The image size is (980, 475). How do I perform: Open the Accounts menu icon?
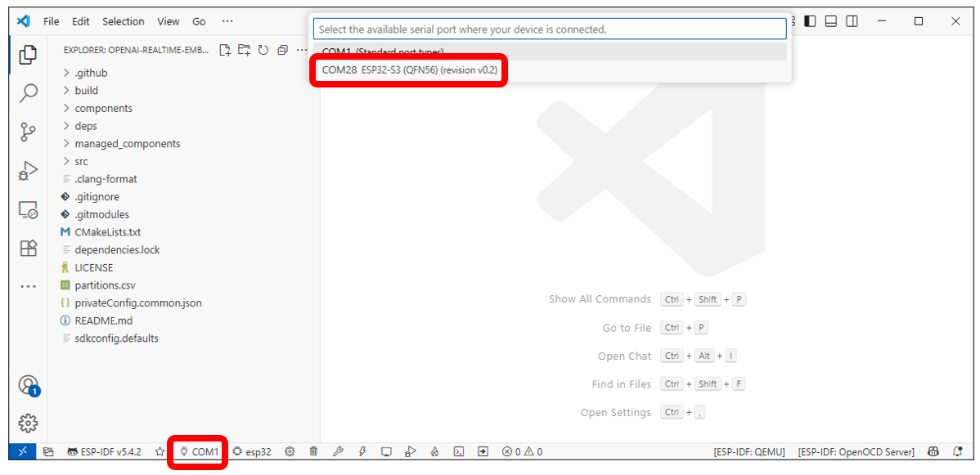point(28,385)
